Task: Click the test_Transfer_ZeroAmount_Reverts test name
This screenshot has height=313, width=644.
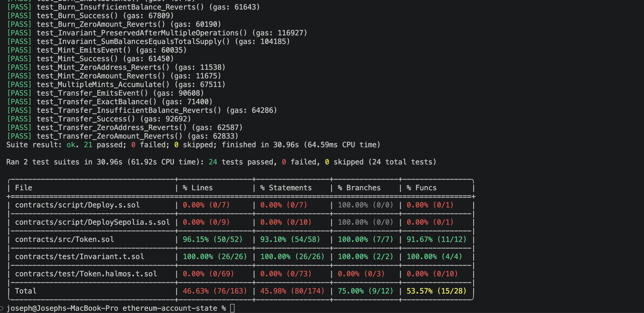Action: coord(109,136)
